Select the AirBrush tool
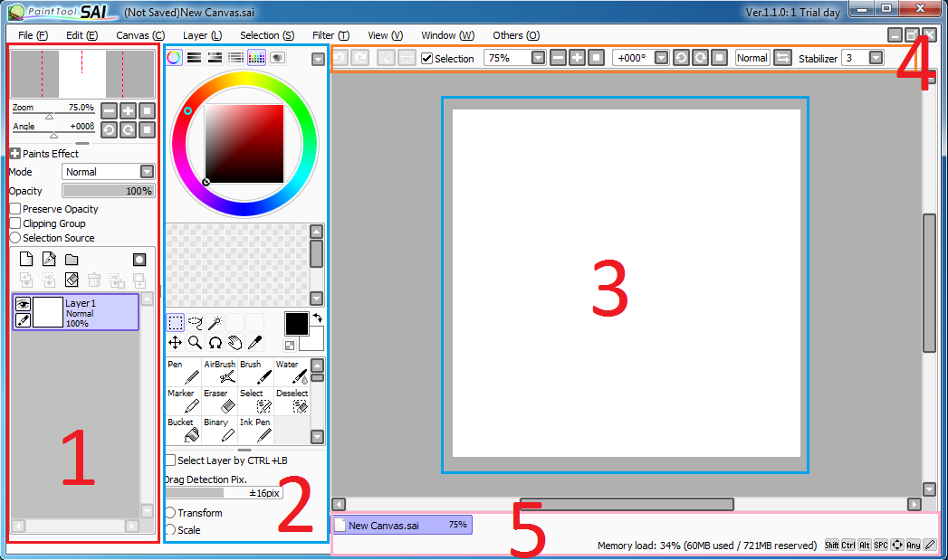Viewport: 948px width, 560px height. click(x=219, y=372)
